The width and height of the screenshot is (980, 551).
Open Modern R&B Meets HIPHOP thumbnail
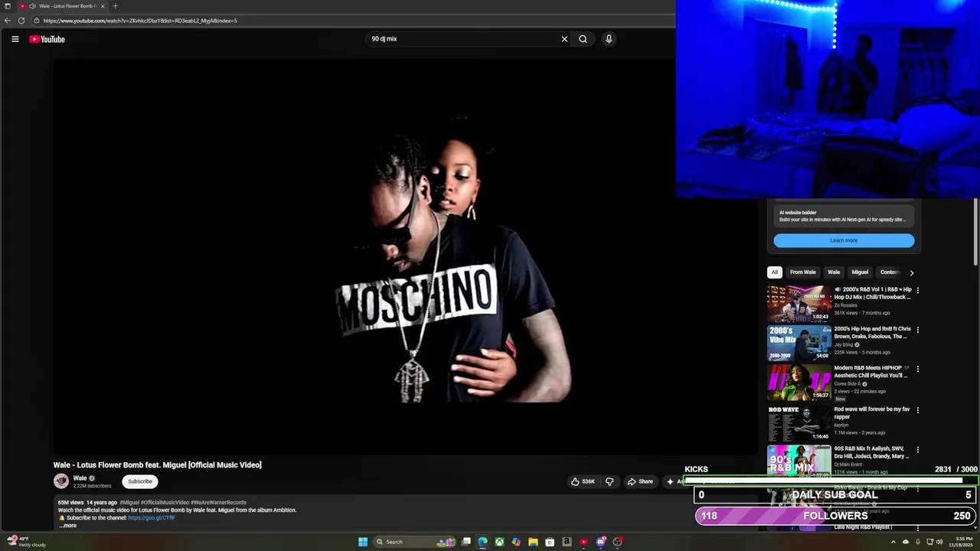tap(799, 383)
